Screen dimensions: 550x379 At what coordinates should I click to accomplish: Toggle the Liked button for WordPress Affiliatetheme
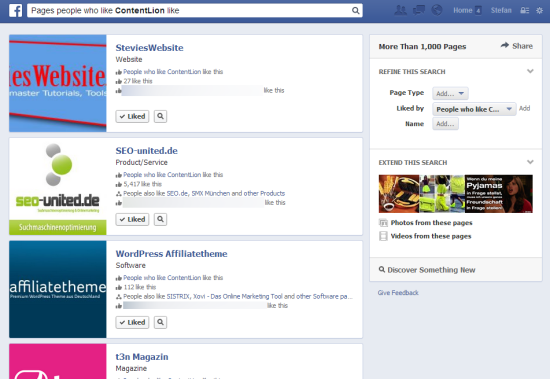click(132, 322)
